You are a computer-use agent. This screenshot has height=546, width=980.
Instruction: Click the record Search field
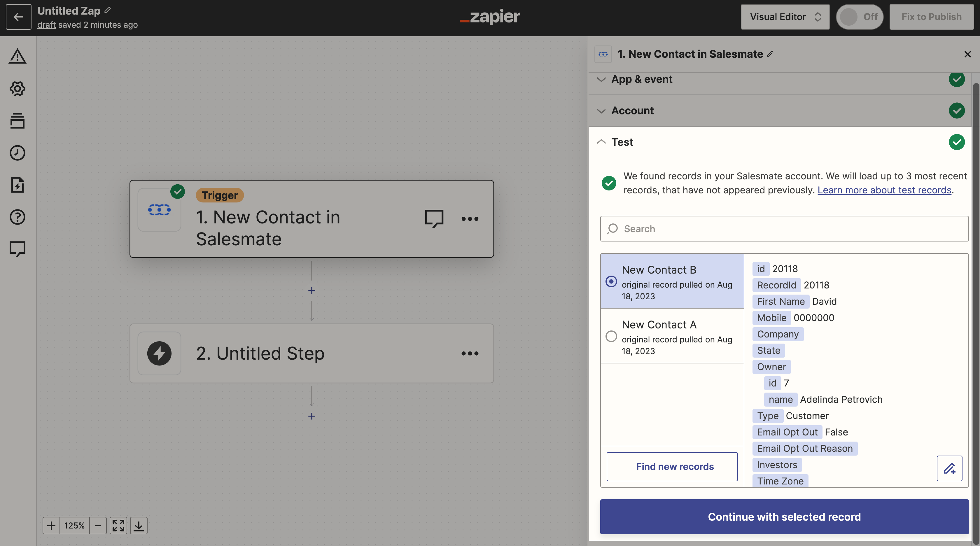tap(784, 229)
